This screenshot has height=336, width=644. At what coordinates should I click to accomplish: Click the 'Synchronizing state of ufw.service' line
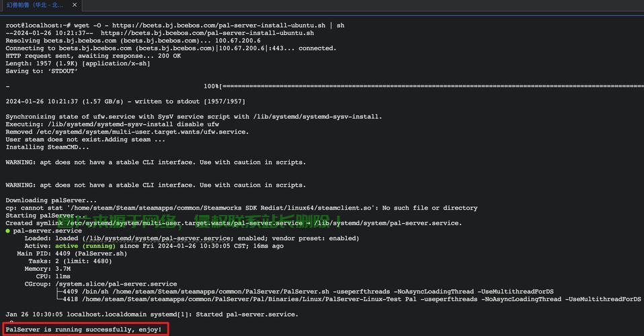(194, 117)
